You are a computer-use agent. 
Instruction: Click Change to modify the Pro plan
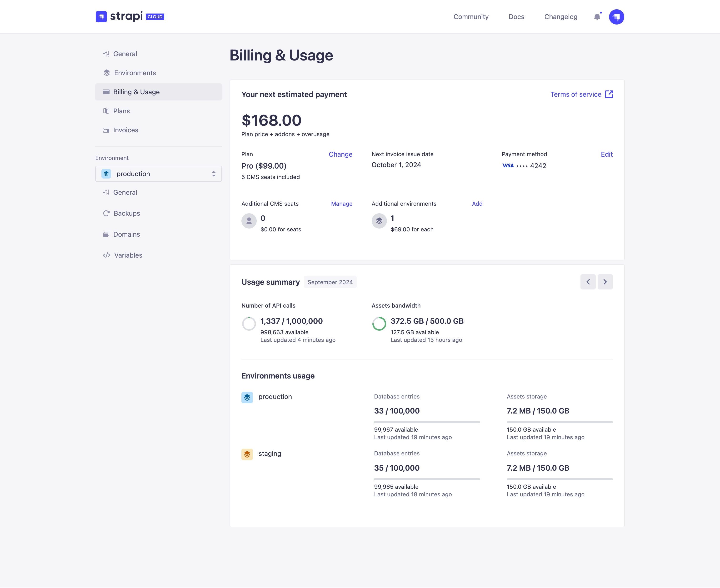pyautogui.click(x=340, y=154)
